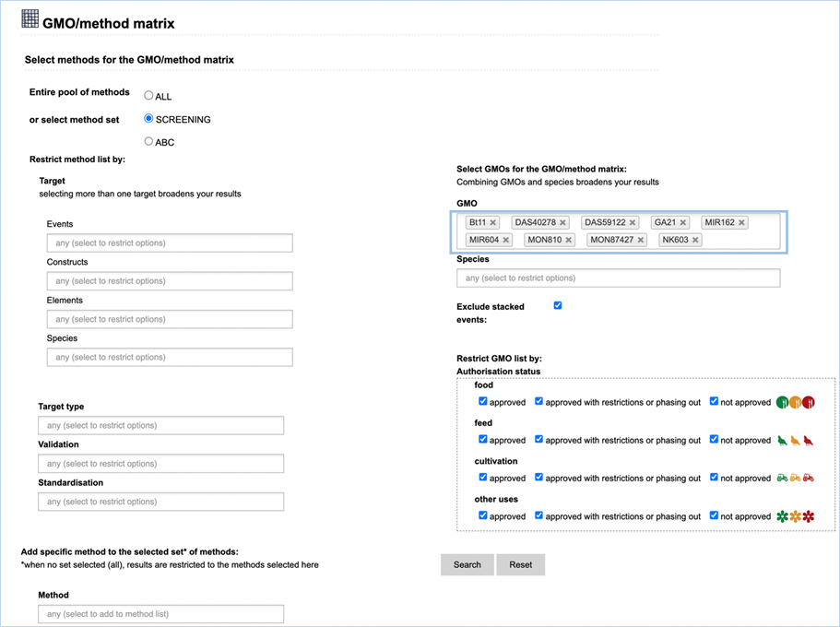Click the DAS40278 tag label

[x=535, y=222]
